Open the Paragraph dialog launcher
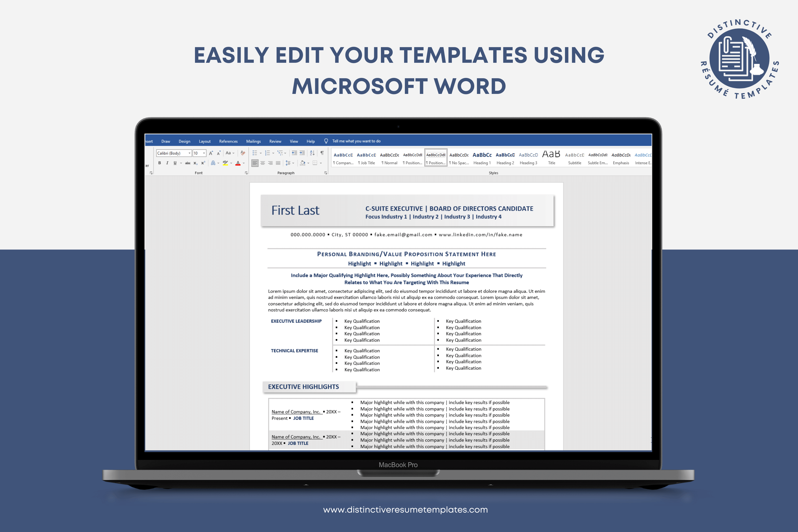The image size is (798, 532). (326, 173)
